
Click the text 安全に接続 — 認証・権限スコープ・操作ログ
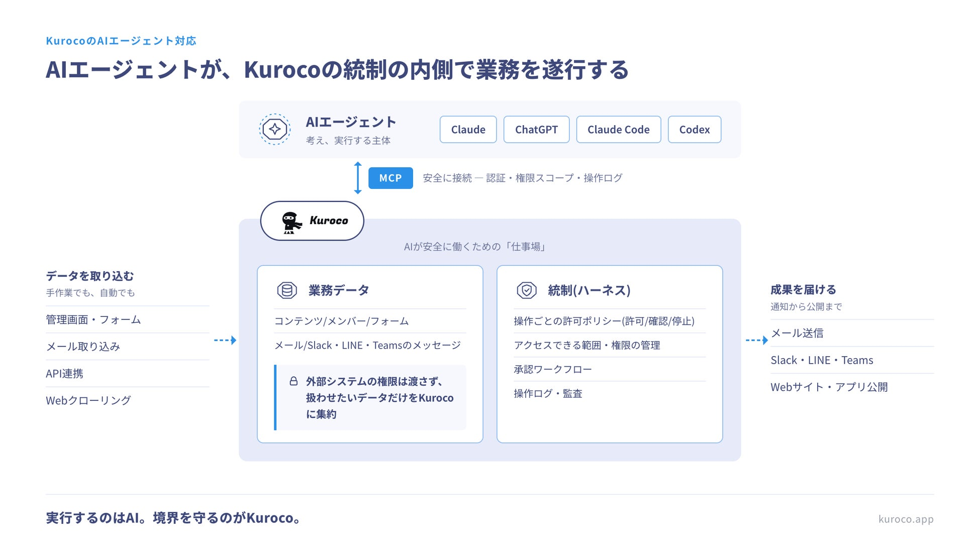click(x=523, y=178)
